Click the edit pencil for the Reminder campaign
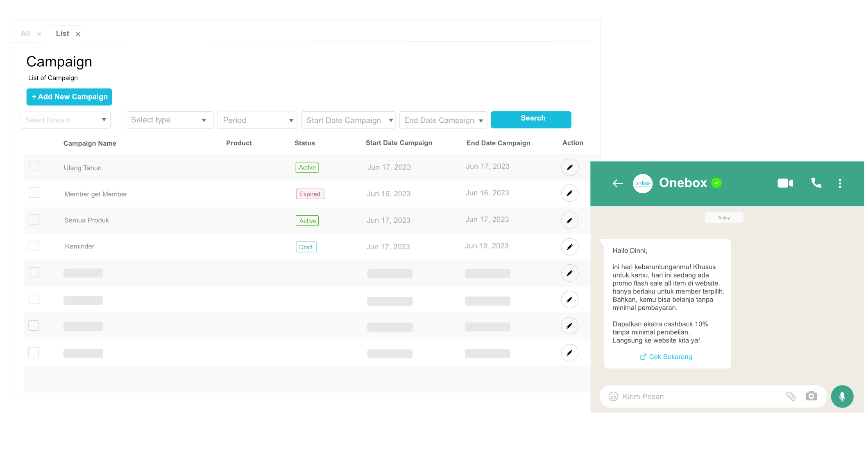 pos(569,247)
